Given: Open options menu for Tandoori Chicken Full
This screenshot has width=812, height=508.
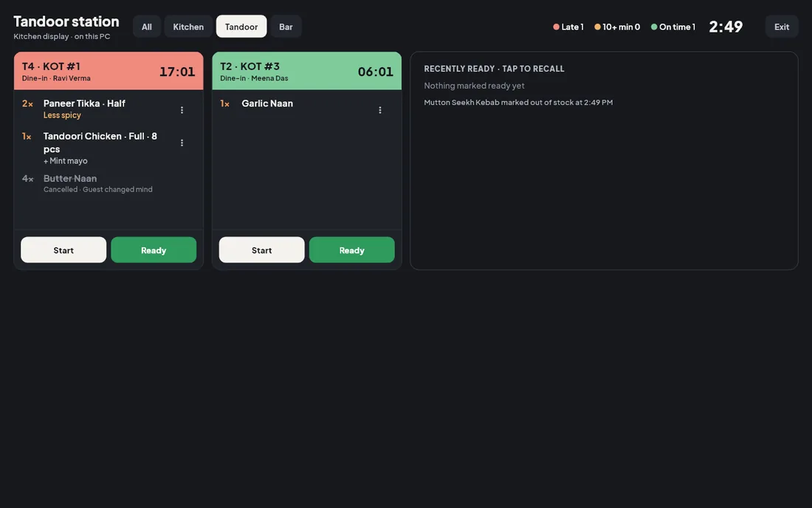Looking at the screenshot, I should pos(182,143).
